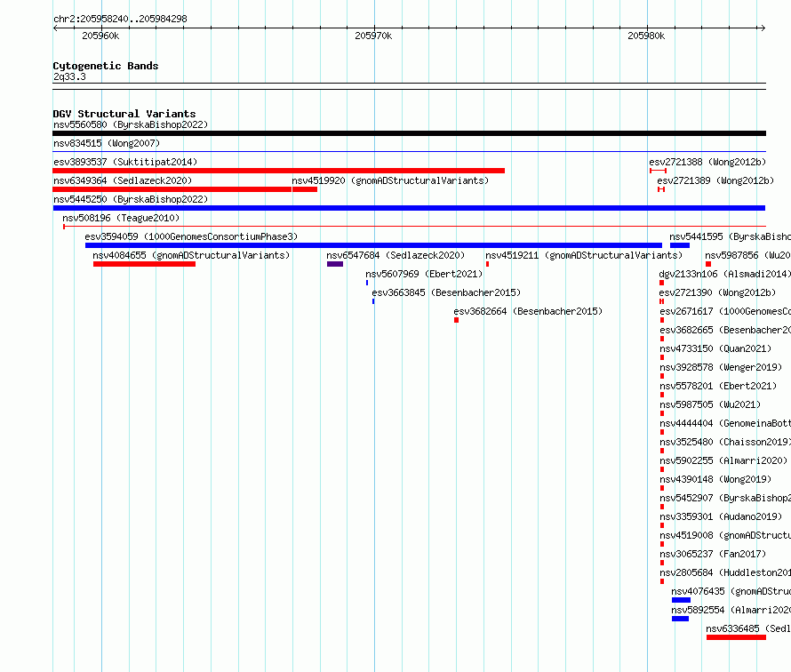The height and width of the screenshot is (672, 791).
Task: Click esv2721390 (Wong2012b) label
Action: pos(717,292)
